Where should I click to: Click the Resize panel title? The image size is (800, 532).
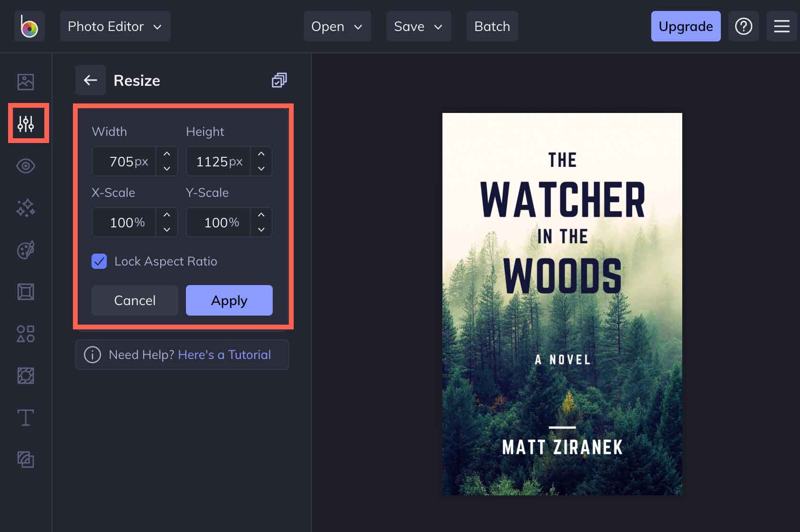click(137, 81)
